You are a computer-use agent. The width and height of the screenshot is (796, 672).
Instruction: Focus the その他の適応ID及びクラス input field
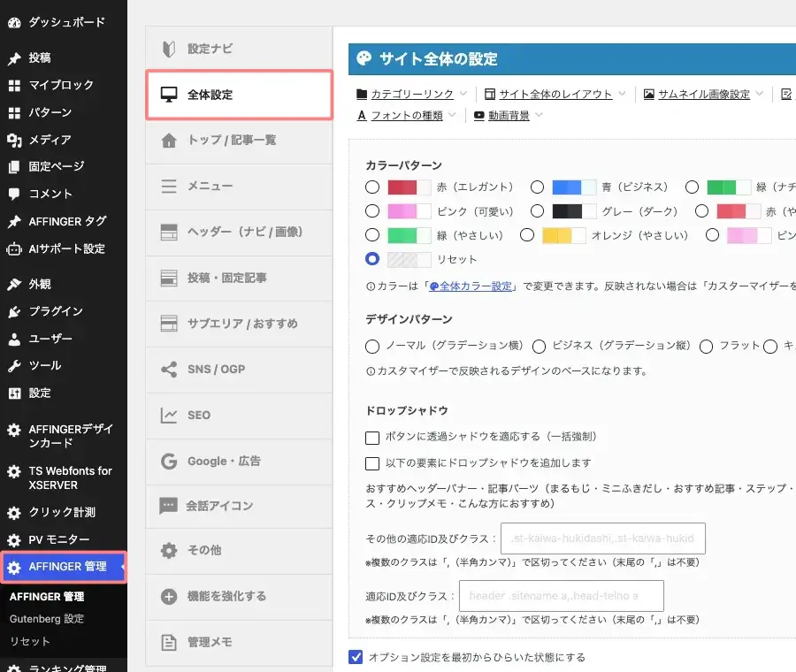tap(602, 538)
